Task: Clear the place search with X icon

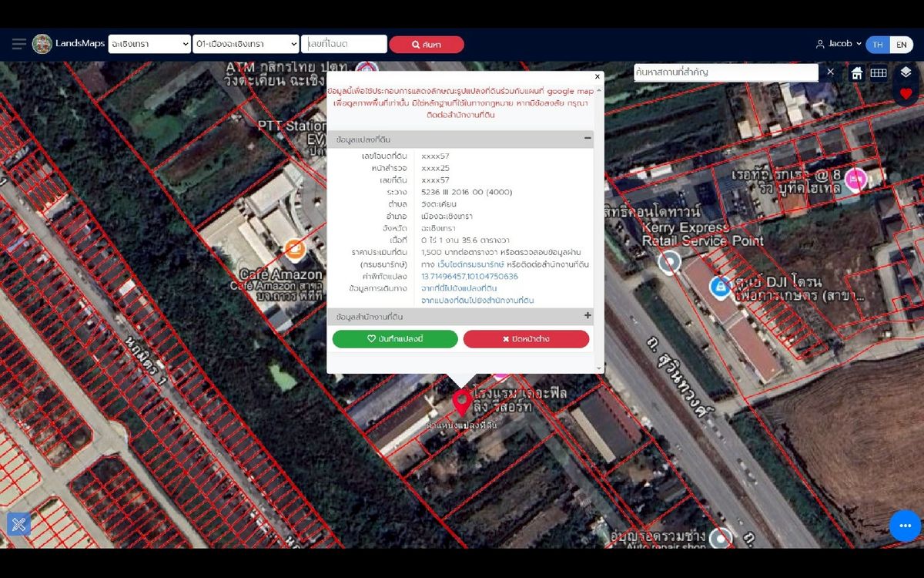Action: (830, 72)
